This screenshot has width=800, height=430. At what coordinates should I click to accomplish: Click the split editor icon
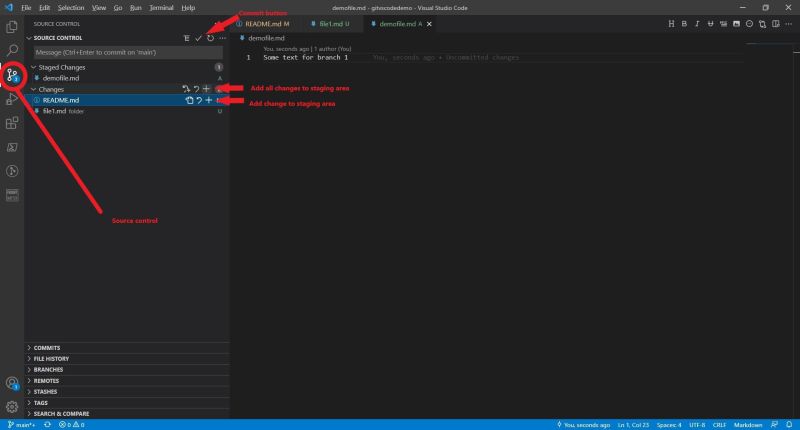(x=776, y=24)
